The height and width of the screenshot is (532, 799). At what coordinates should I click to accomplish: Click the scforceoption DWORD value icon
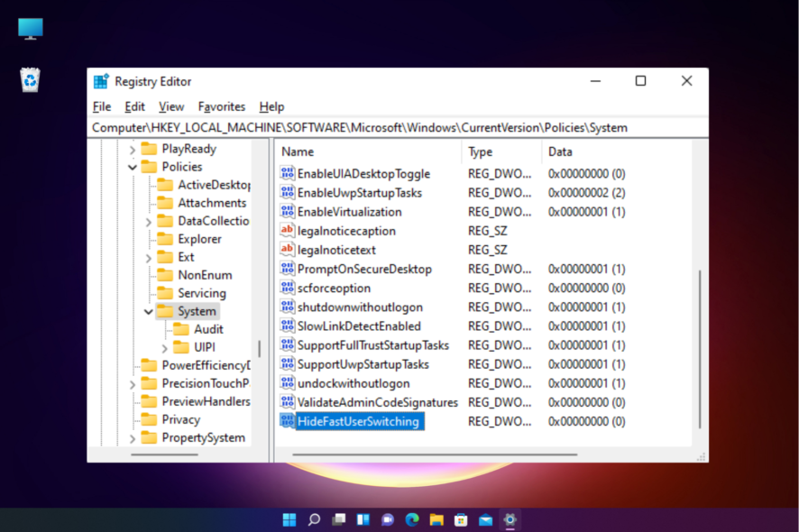point(289,288)
